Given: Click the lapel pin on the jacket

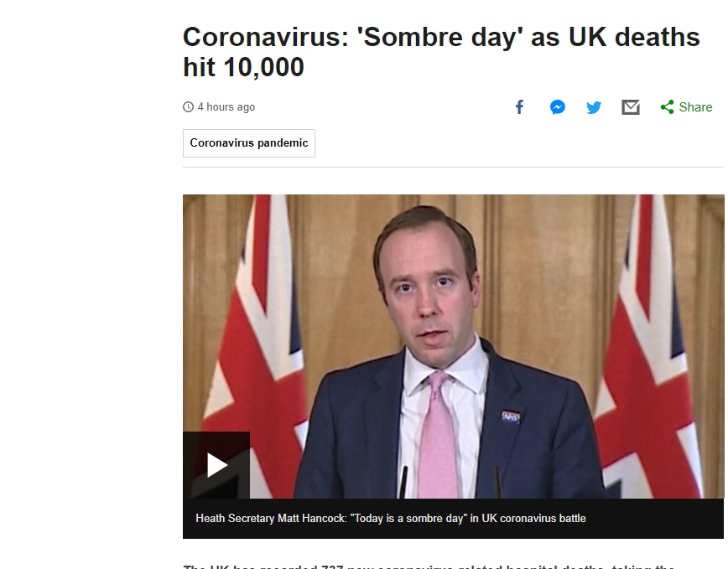Looking at the screenshot, I should point(510,416).
